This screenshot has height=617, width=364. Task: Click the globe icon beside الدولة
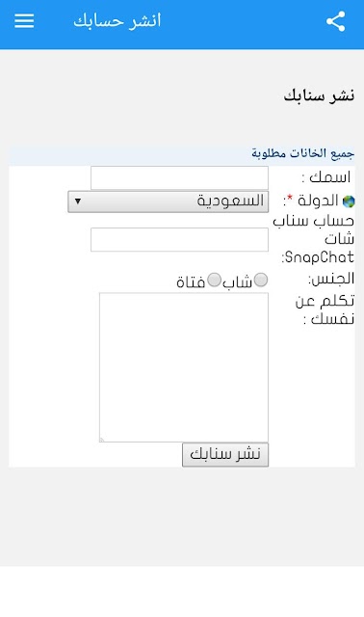coord(349,201)
